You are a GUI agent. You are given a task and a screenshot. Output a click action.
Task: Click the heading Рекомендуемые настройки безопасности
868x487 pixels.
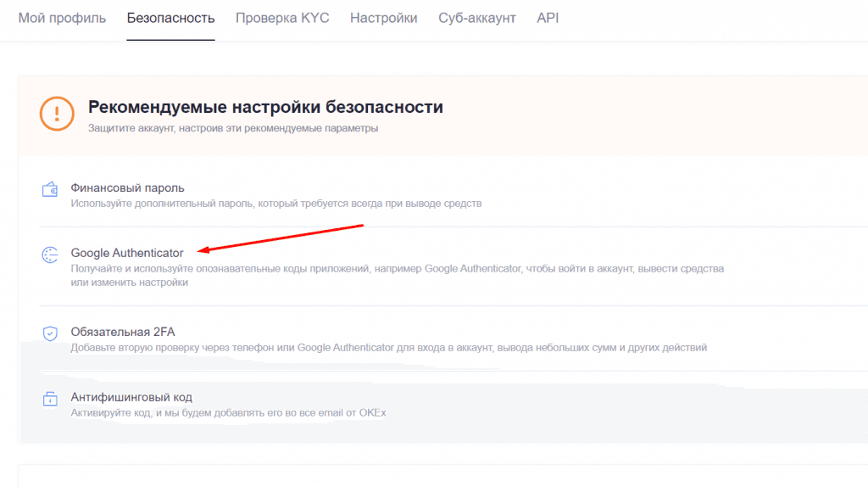pyautogui.click(x=265, y=107)
